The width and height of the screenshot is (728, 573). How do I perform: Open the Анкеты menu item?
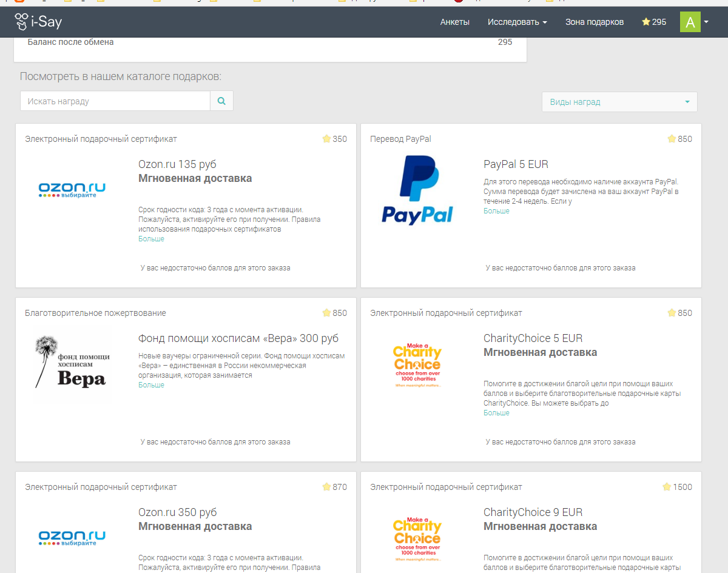[x=455, y=22]
